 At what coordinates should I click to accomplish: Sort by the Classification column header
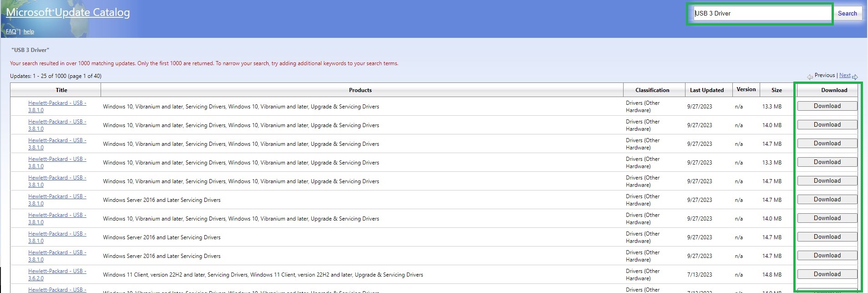(x=652, y=90)
